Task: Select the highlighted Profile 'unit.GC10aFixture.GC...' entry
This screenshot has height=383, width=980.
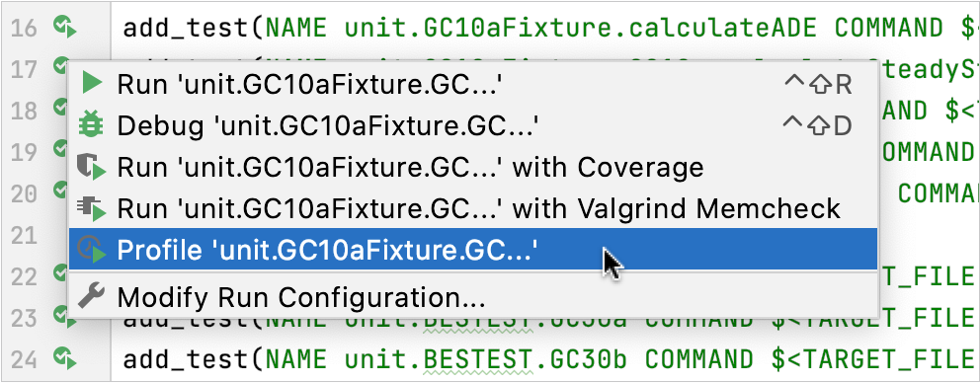Action: (x=473, y=250)
